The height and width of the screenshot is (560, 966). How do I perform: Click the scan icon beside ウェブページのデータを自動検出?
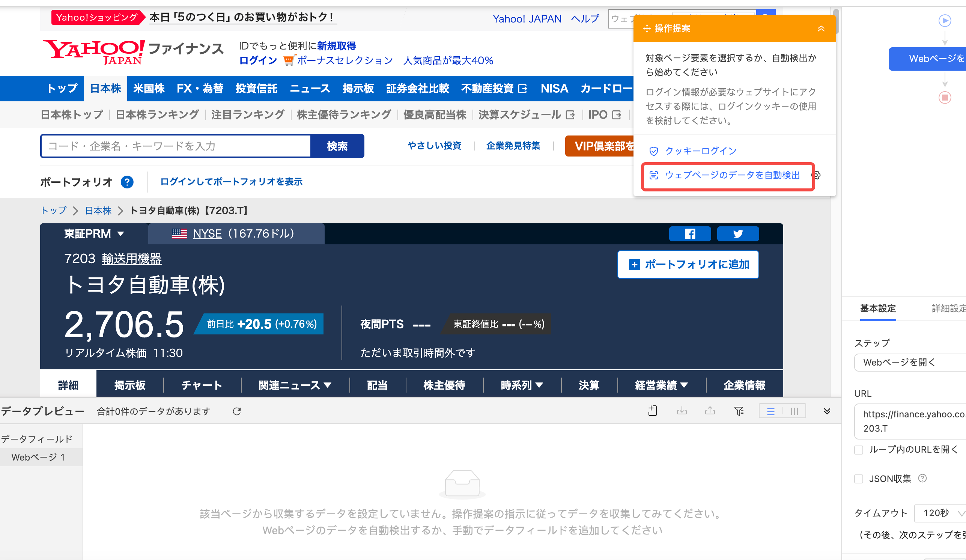(x=654, y=175)
